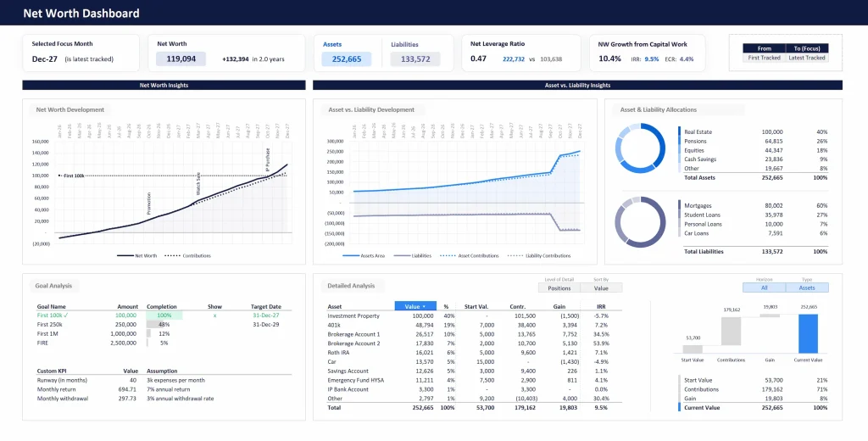Image resolution: width=868 pixels, height=441 pixels.
Task: Click the Assets value box showing 252,665
Action: click(x=346, y=59)
